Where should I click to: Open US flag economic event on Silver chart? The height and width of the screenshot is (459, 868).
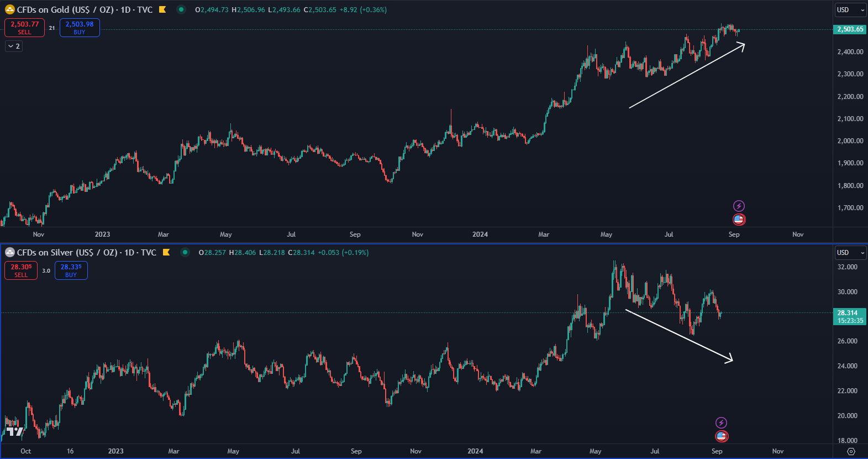pyautogui.click(x=721, y=436)
